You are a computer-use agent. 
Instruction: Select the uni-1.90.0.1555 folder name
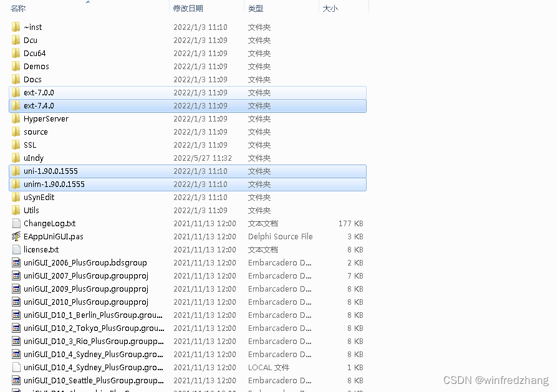(x=51, y=171)
